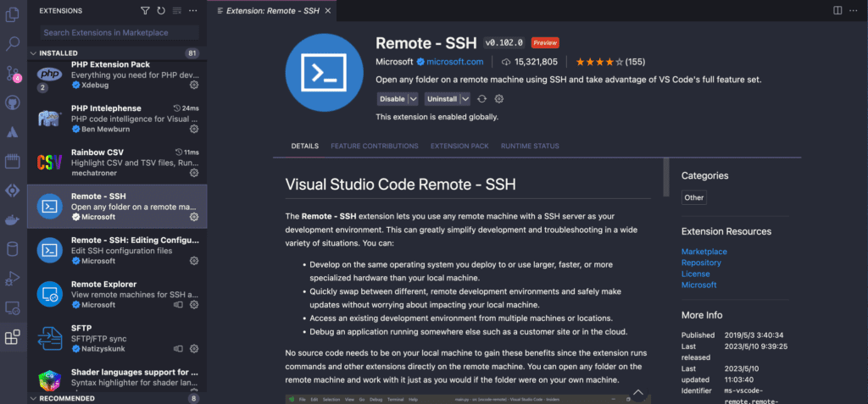This screenshot has height=404, width=868.
Task: Click the remote toggle icon on SFTP extension
Action: coord(178,348)
